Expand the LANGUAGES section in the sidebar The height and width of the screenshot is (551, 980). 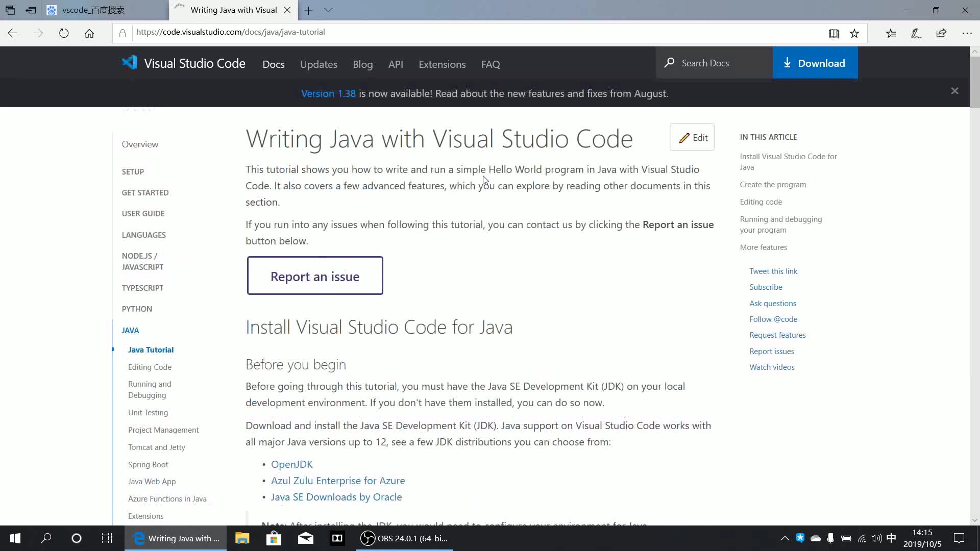(143, 234)
